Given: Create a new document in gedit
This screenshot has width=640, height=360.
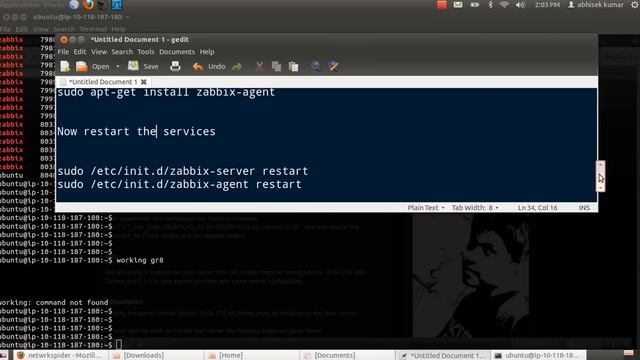Looking at the screenshot, I should pos(65,66).
